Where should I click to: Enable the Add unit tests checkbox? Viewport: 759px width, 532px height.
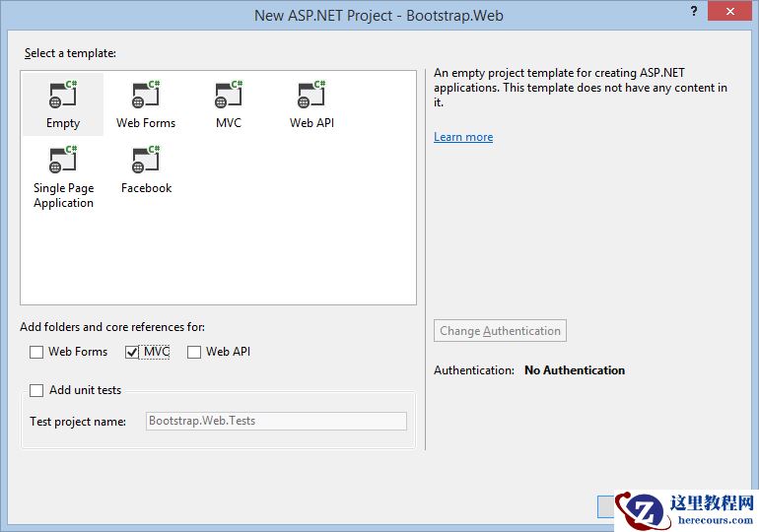pos(36,390)
